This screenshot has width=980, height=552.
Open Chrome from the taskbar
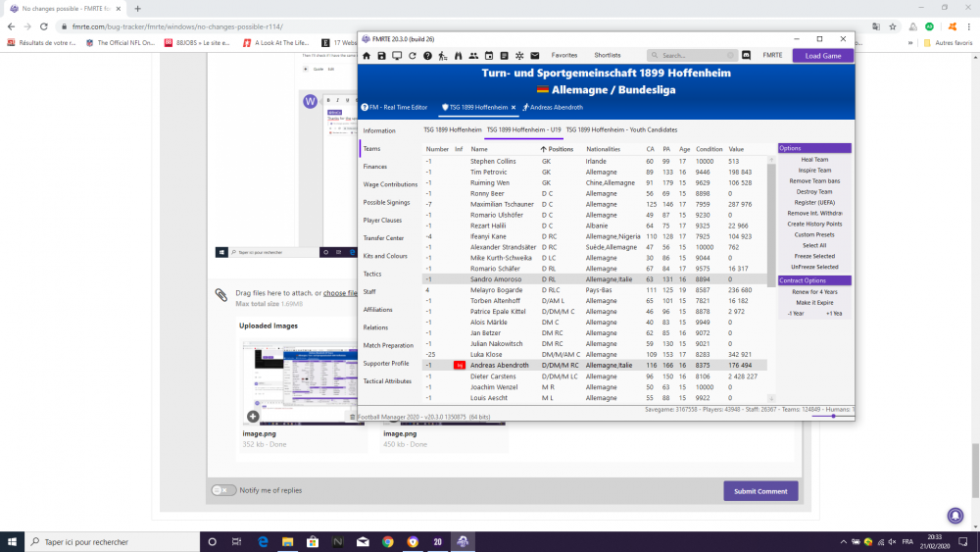point(387,542)
